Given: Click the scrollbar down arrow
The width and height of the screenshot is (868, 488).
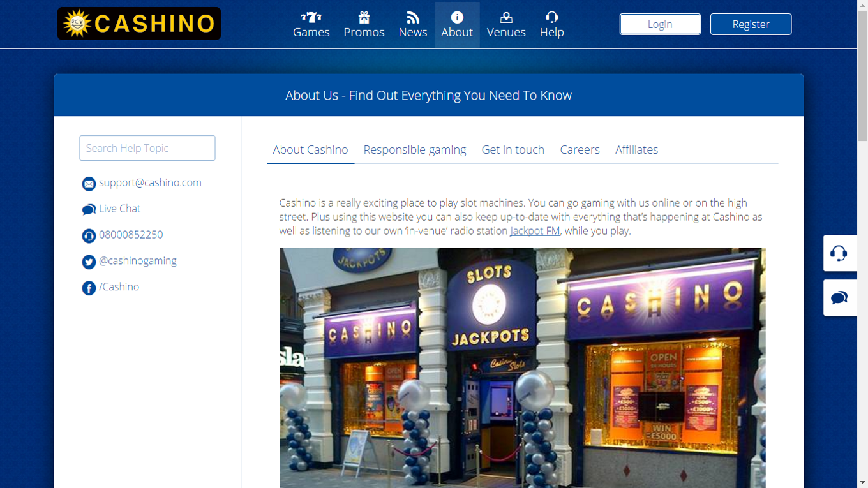Looking at the screenshot, I should [862, 483].
